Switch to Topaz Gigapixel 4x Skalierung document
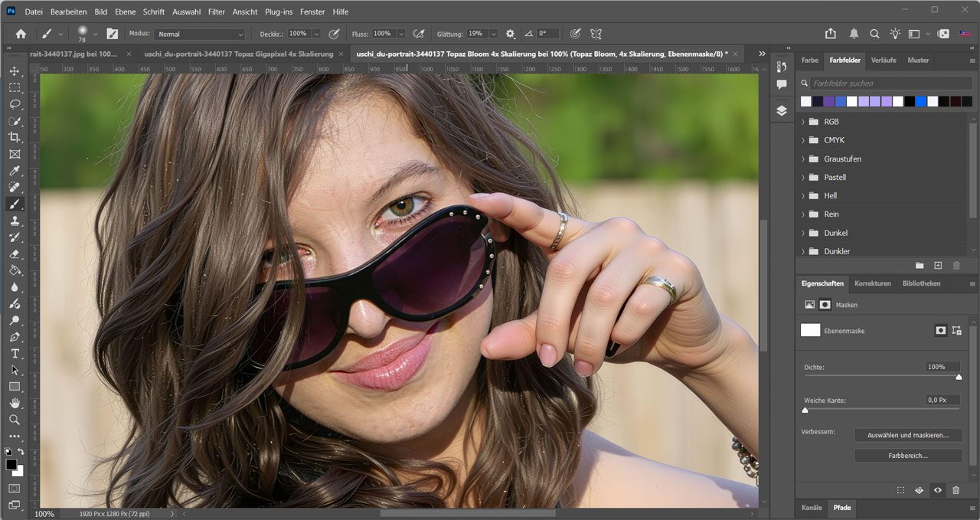 coord(239,54)
